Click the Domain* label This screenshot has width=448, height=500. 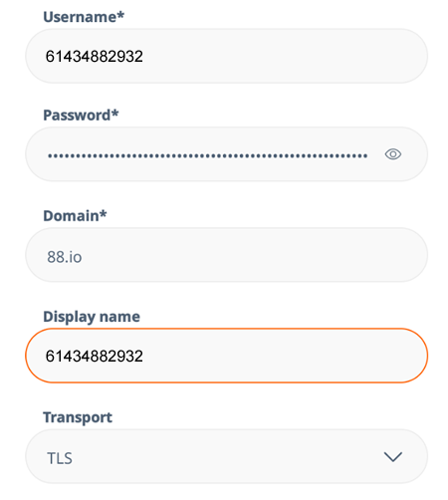[75, 216]
